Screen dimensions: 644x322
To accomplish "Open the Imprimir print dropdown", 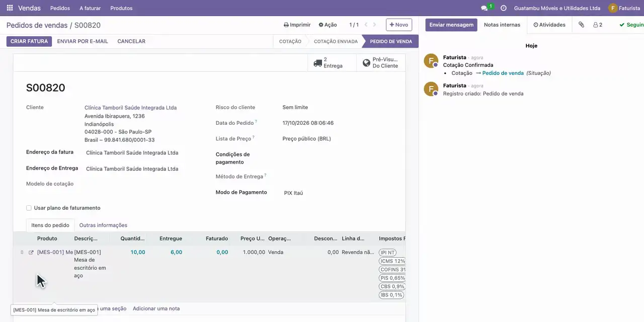I will coord(297,25).
